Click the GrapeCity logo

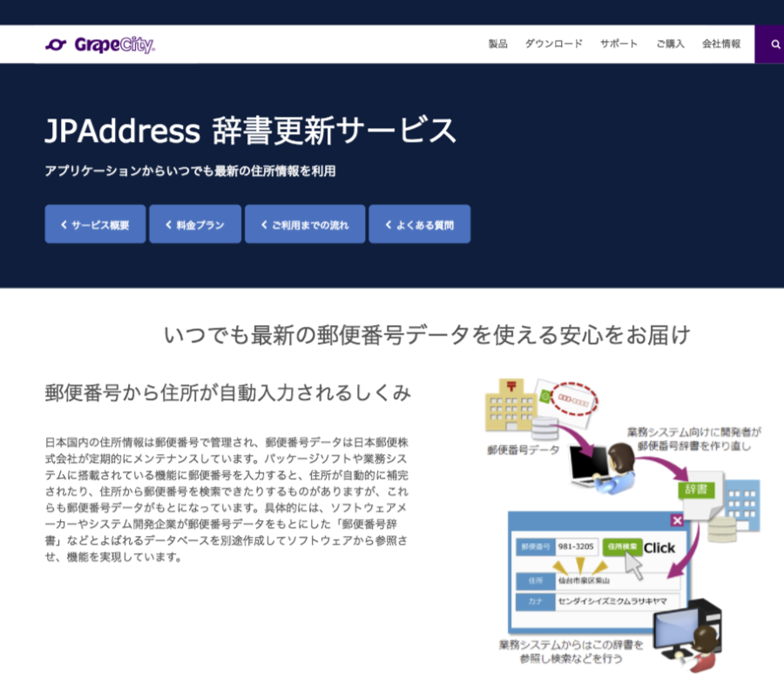100,45
